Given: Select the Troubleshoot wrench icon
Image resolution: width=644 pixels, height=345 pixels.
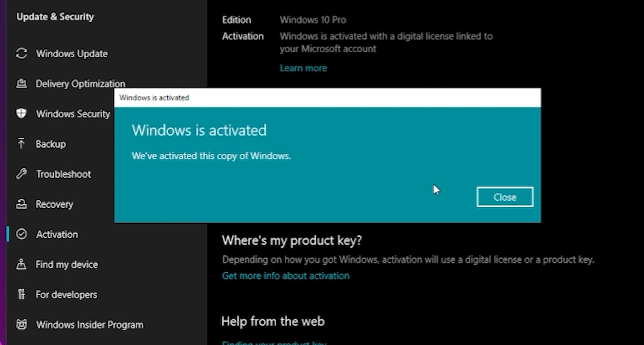Looking at the screenshot, I should tap(21, 174).
